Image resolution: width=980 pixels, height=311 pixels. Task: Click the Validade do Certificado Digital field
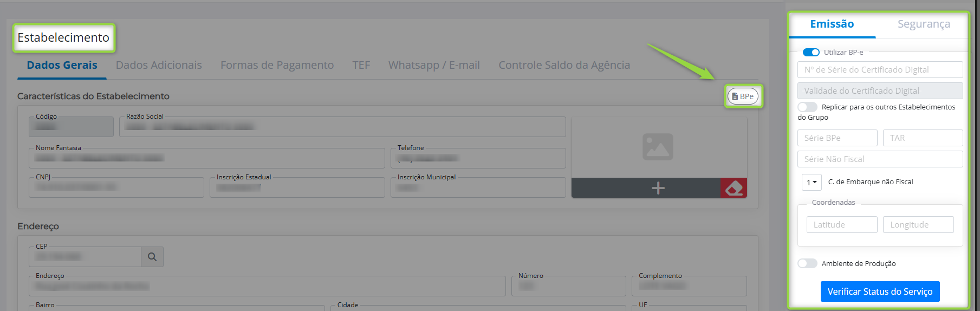tap(880, 91)
